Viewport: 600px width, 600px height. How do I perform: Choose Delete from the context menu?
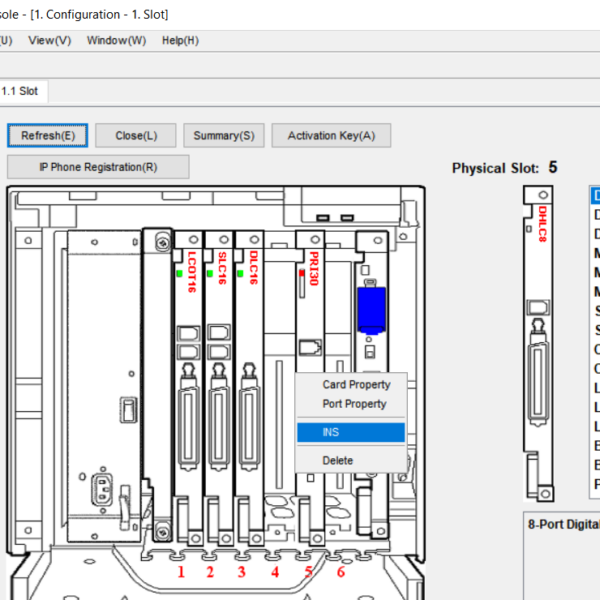click(338, 460)
